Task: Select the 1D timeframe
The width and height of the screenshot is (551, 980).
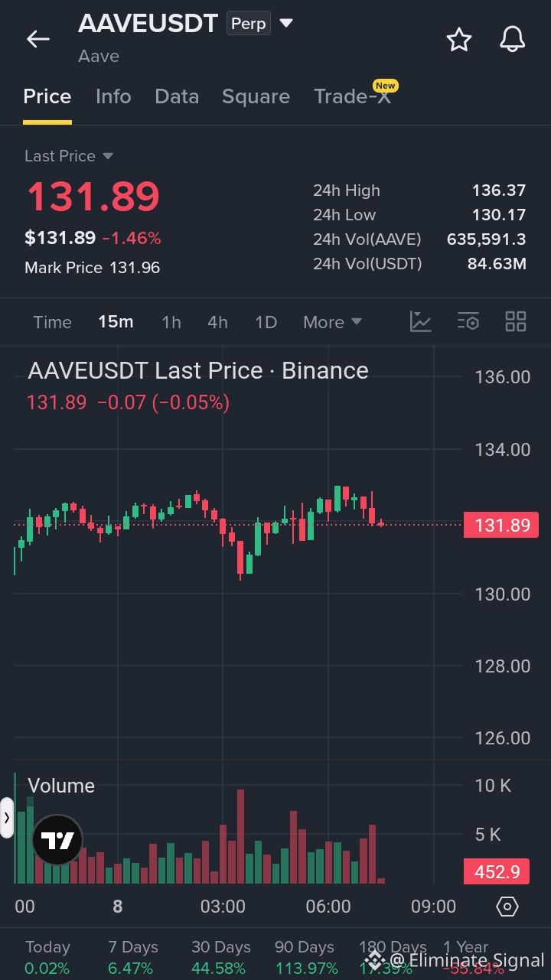Action: pos(266,322)
